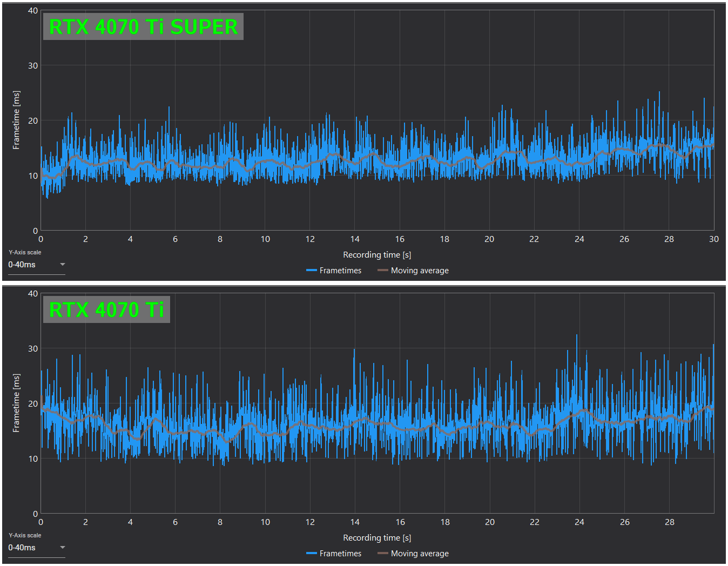Image resolution: width=728 pixels, height=566 pixels.
Task: Click the y-axis value 20 in the top chart
Action: (33, 121)
